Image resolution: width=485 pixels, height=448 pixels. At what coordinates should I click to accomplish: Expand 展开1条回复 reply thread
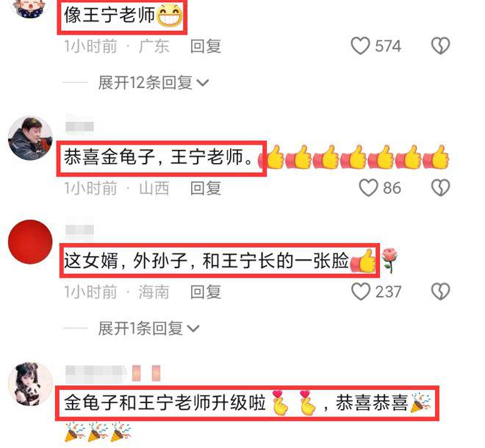click(148, 328)
